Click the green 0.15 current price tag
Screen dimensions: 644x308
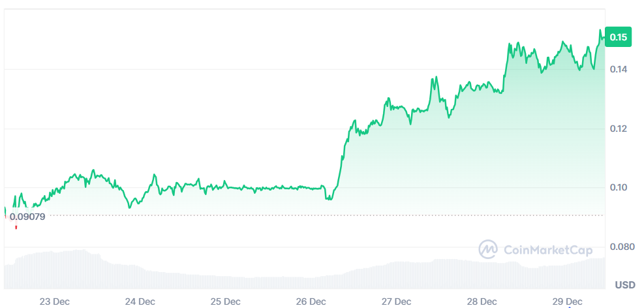(x=617, y=37)
